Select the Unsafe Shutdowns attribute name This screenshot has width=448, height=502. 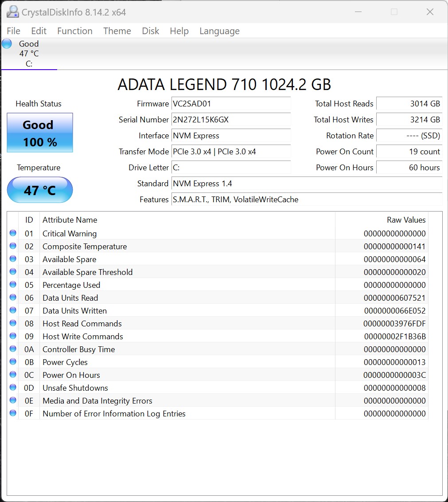click(75, 388)
